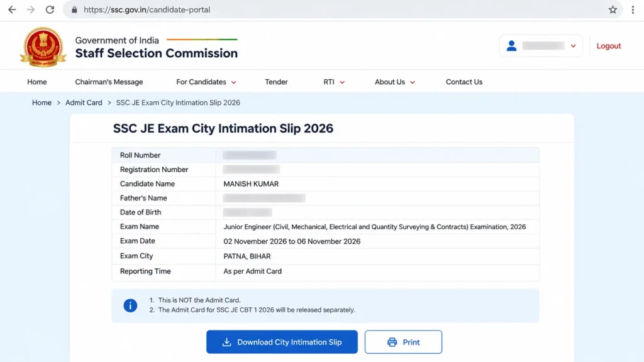Screen dimensions: 644x362
Task: Click the exam date range value
Action: pyautogui.click(x=292, y=241)
